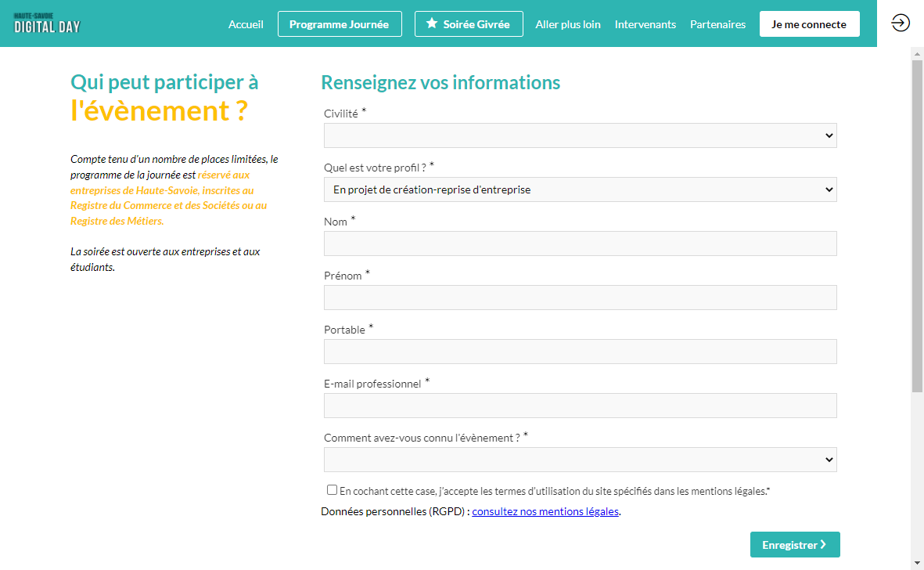
Task: Click the Je me connecte button
Action: [809, 24]
